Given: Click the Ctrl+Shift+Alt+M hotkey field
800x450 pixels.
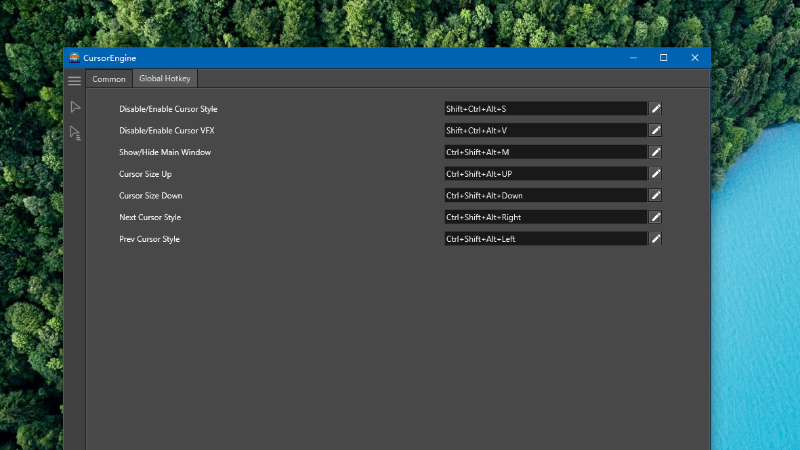Looking at the screenshot, I should (x=545, y=152).
